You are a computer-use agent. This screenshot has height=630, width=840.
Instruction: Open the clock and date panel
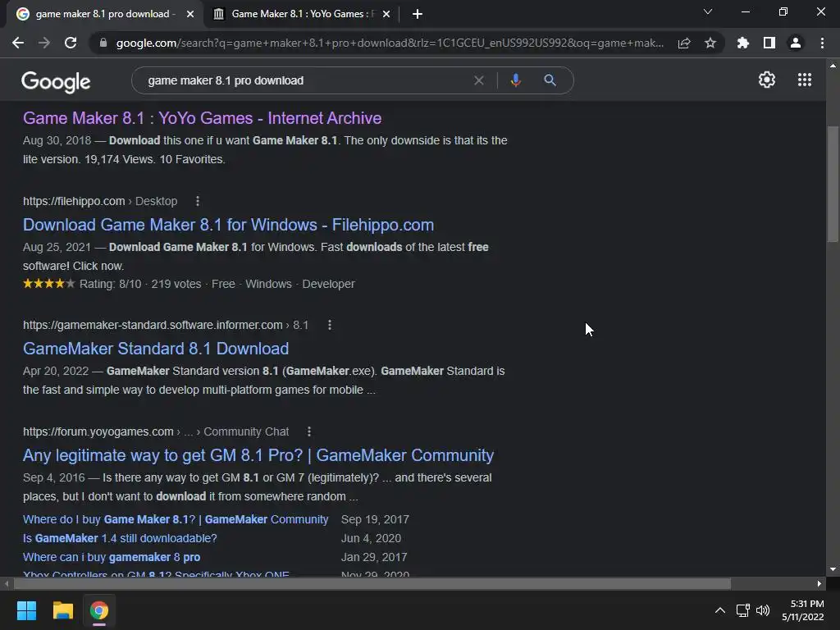tap(802, 610)
